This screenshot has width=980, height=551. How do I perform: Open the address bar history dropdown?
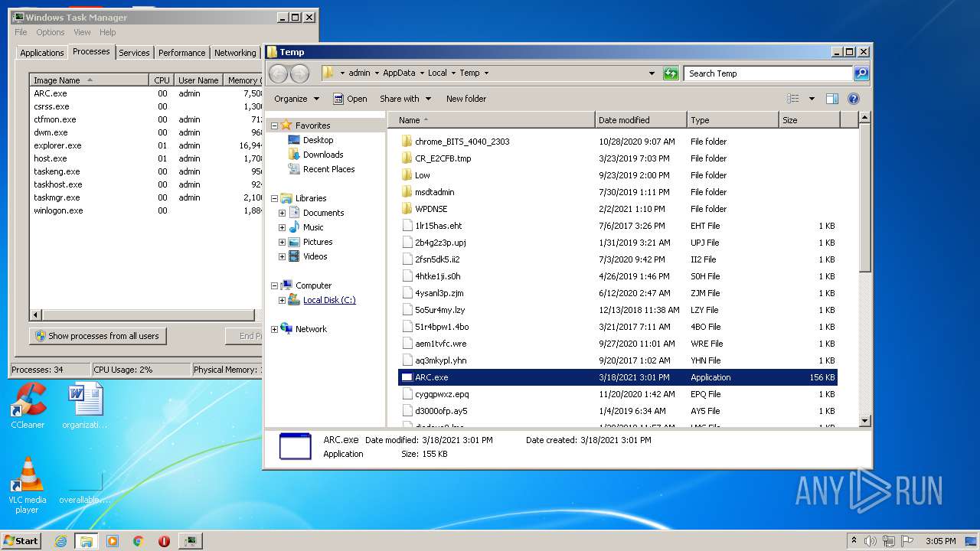[x=652, y=73]
